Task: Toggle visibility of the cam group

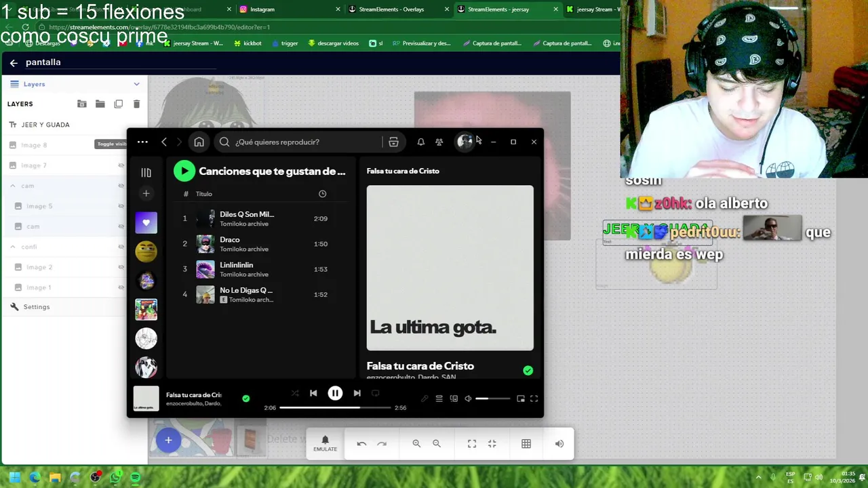Action: (x=121, y=186)
